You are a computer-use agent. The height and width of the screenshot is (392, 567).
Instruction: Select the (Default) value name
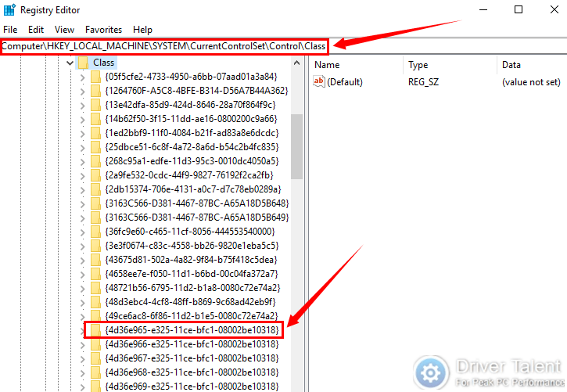[x=345, y=82]
